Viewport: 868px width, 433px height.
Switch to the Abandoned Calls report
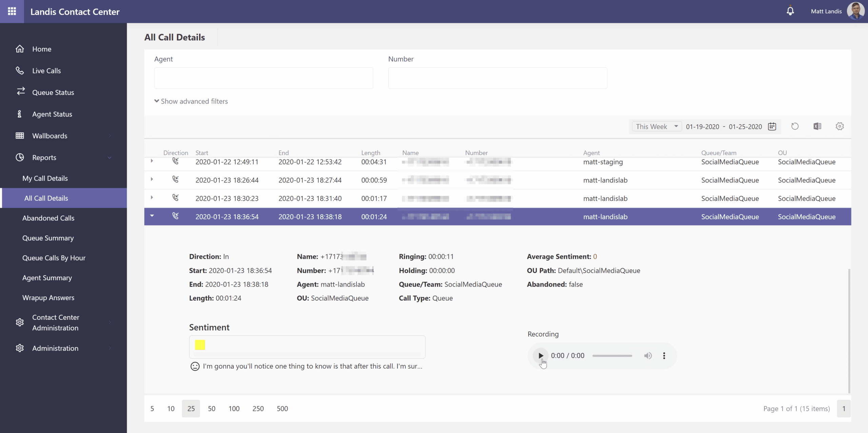[48, 218]
